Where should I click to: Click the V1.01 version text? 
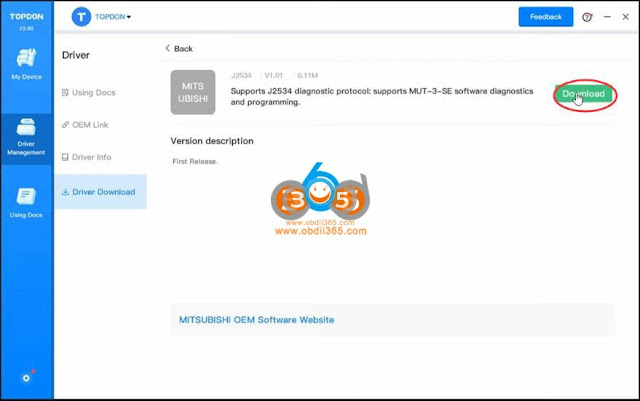(273, 76)
